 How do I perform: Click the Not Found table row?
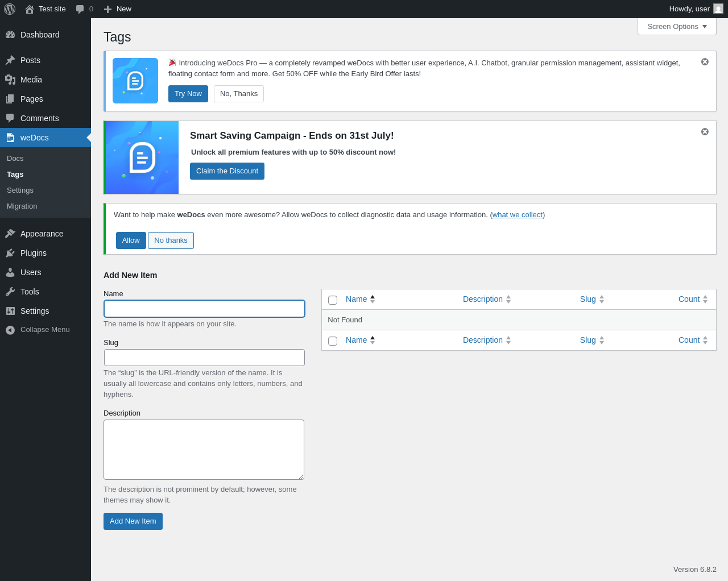pyautogui.click(x=519, y=320)
